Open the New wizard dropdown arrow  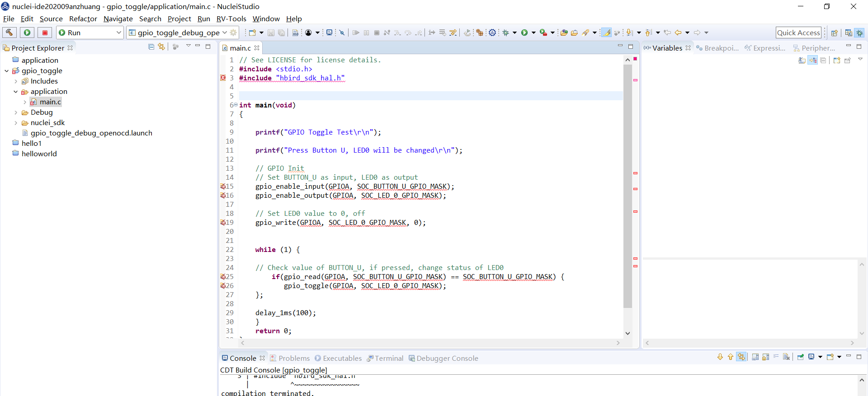261,33
